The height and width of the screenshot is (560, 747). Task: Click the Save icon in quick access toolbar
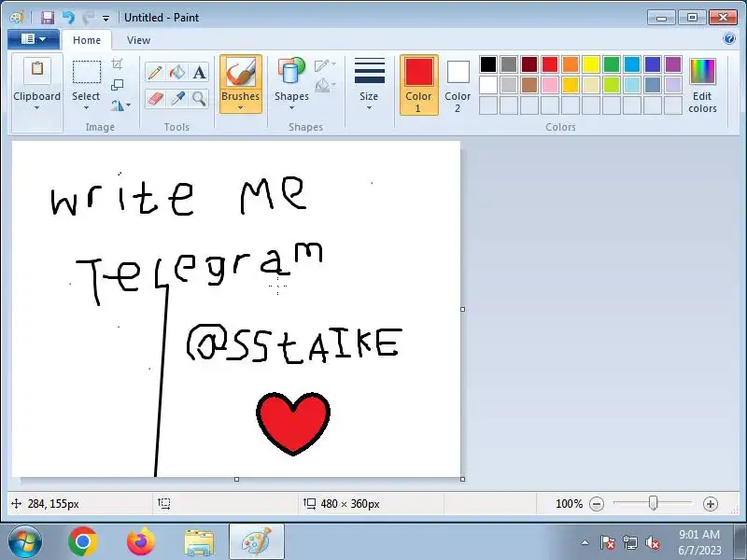click(48, 18)
